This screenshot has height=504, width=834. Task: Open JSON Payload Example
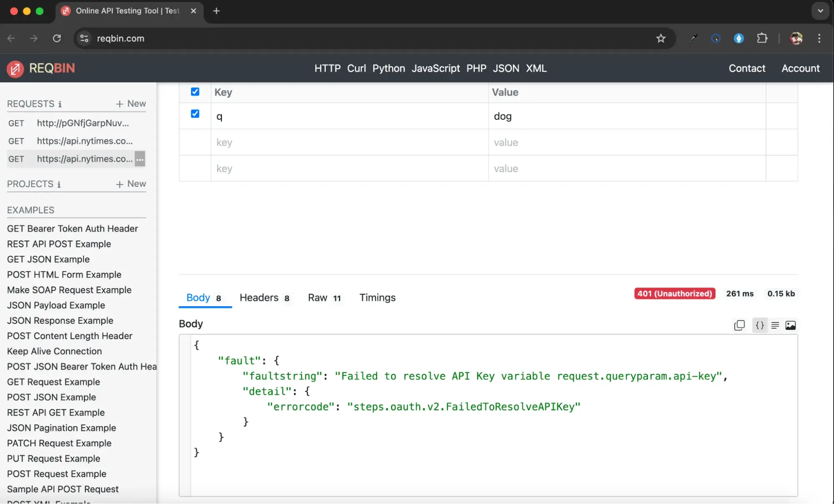pos(56,305)
